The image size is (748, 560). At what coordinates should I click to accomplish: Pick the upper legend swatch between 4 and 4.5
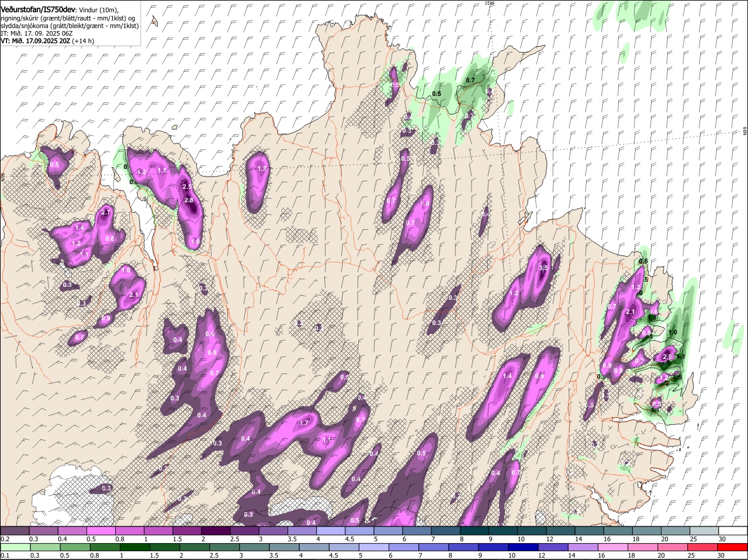tap(331, 530)
